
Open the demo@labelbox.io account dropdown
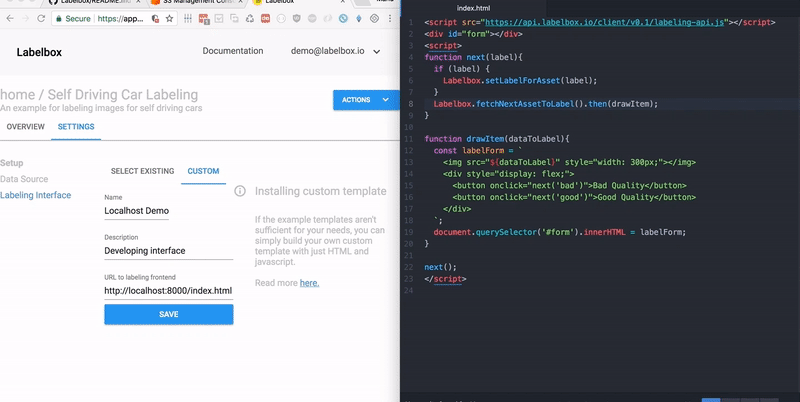(x=335, y=51)
